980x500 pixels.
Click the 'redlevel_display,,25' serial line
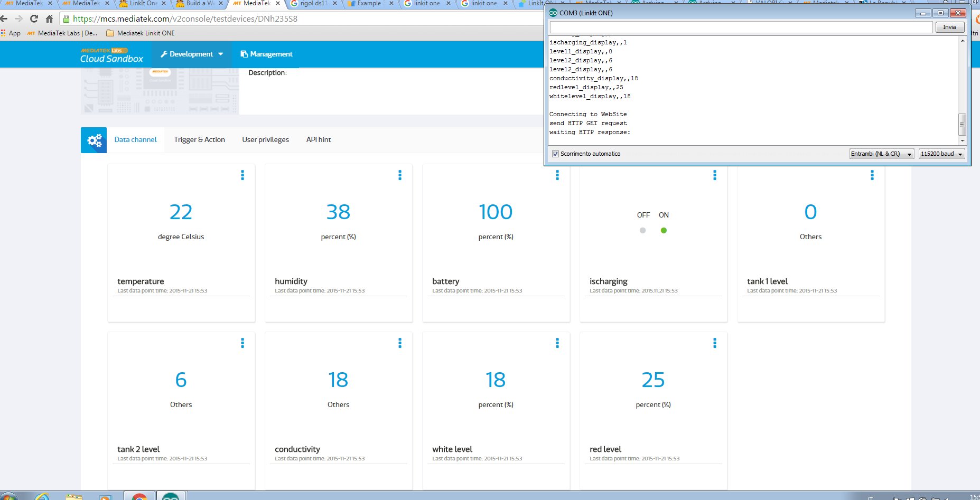[x=586, y=87]
